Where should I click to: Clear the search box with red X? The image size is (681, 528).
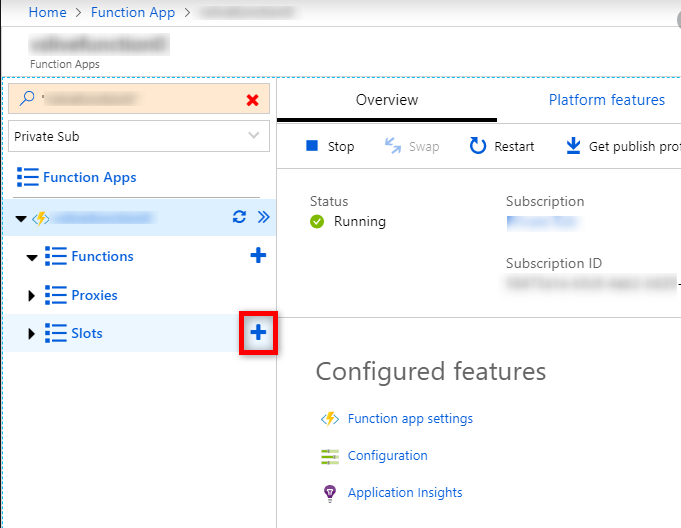click(x=252, y=100)
